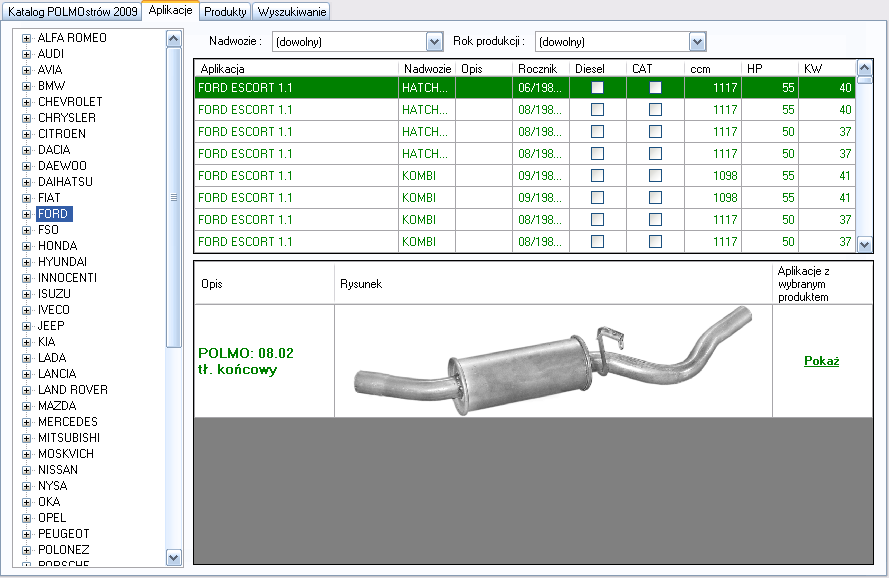889x578 pixels.
Task: Expand the NISSAN plus icon
Action: pyautogui.click(x=26, y=470)
